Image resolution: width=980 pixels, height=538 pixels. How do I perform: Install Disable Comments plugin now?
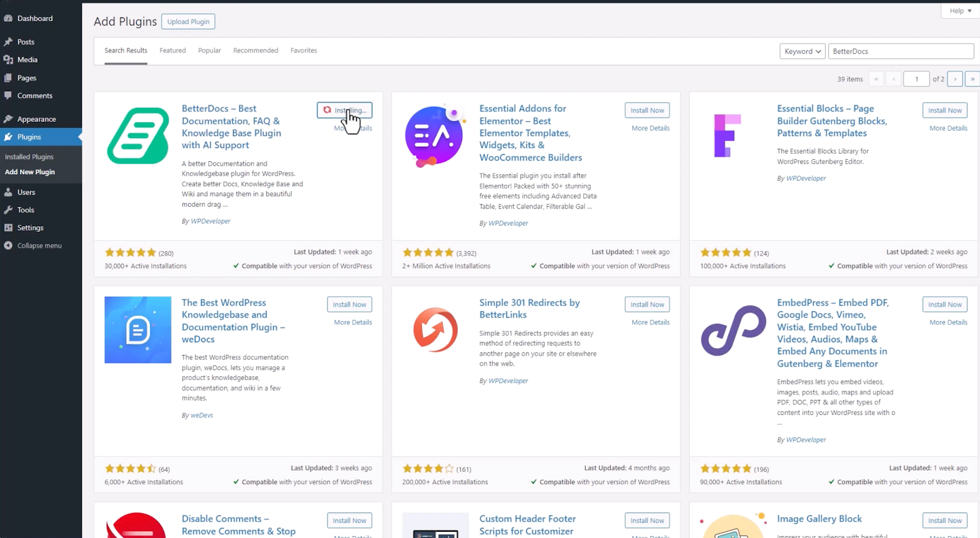pos(349,521)
